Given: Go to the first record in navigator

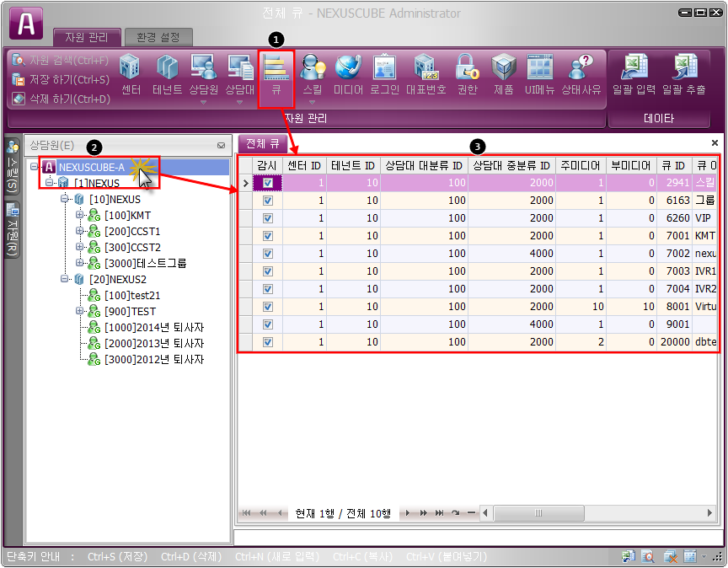Looking at the screenshot, I should tap(246, 512).
